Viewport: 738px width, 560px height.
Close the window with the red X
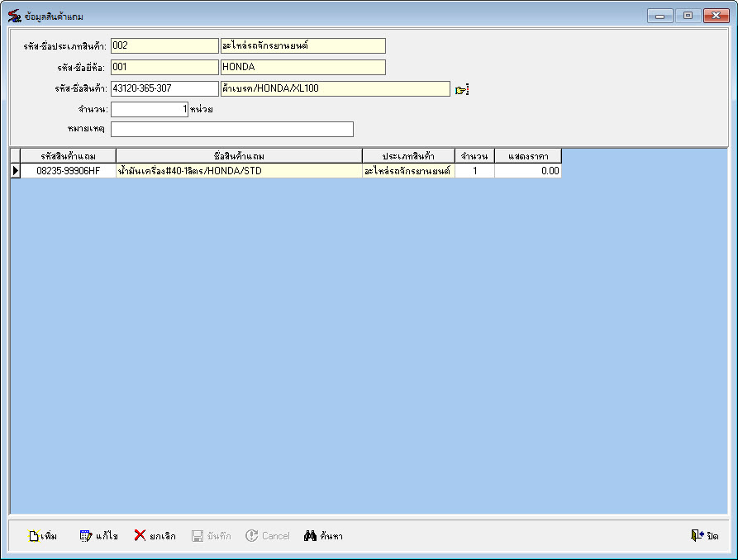click(x=716, y=16)
